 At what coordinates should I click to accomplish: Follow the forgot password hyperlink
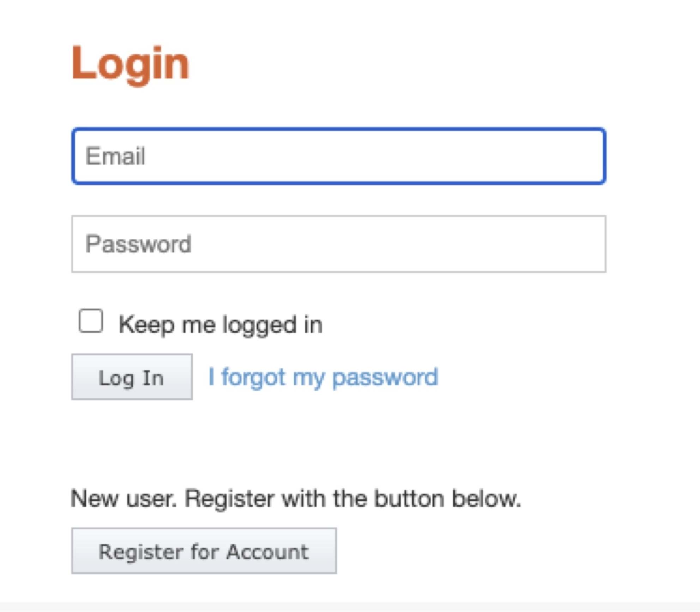(x=323, y=377)
